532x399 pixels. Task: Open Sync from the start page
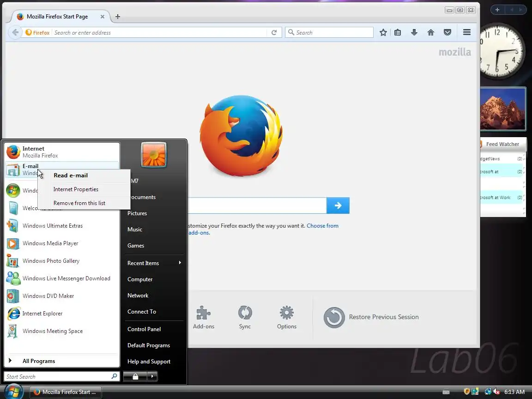[x=245, y=317]
